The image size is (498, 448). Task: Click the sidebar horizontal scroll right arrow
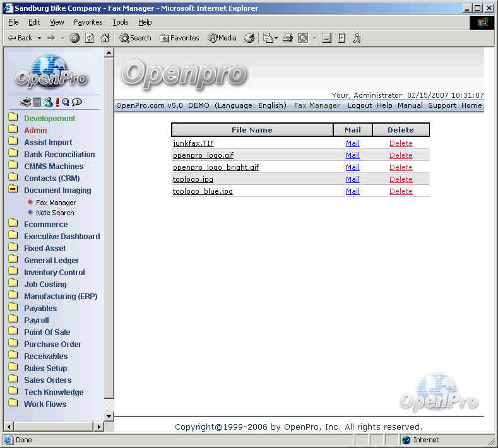pyautogui.click(x=98, y=427)
